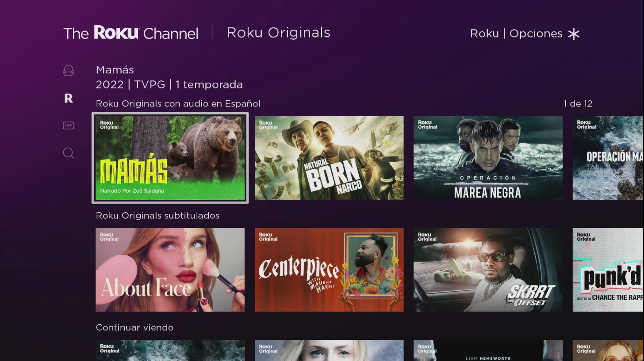
Task: Open the blonde woman continue-watching thumbnail
Action: (329, 350)
